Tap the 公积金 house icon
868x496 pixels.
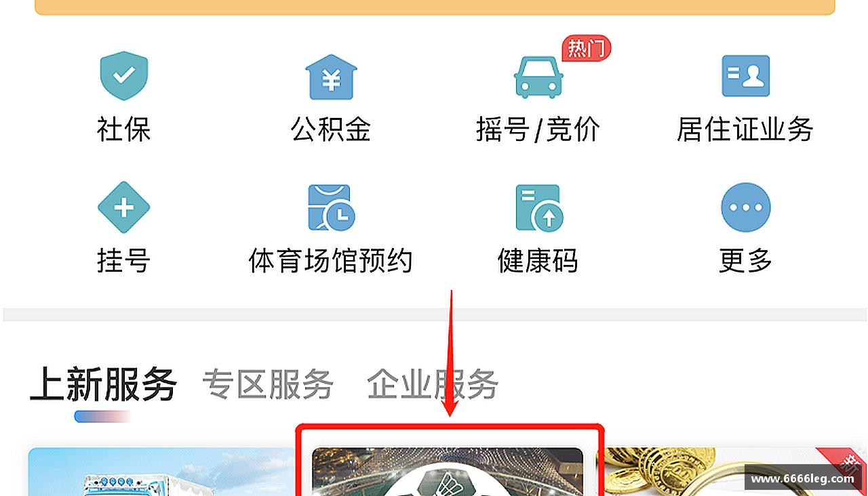click(331, 77)
